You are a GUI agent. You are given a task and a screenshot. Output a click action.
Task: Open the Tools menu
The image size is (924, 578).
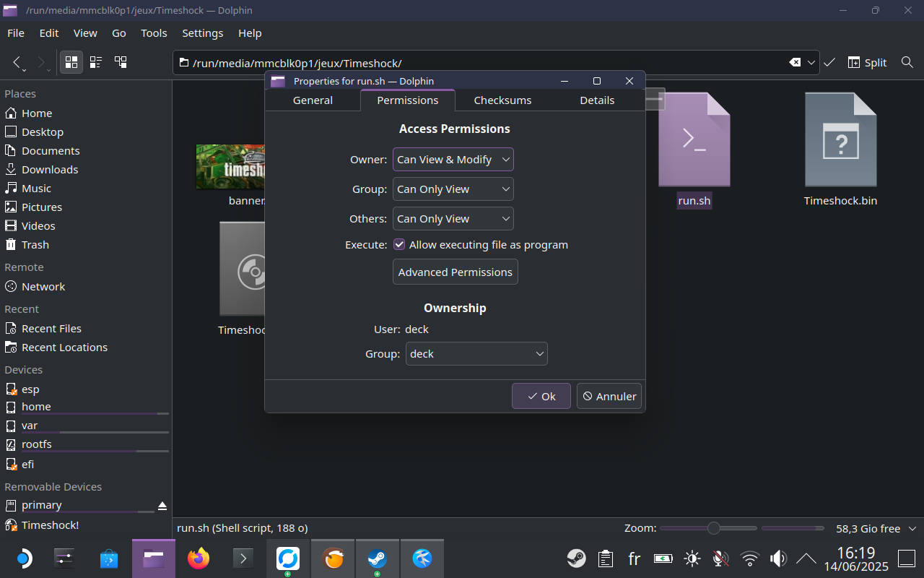pyautogui.click(x=154, y=33)
